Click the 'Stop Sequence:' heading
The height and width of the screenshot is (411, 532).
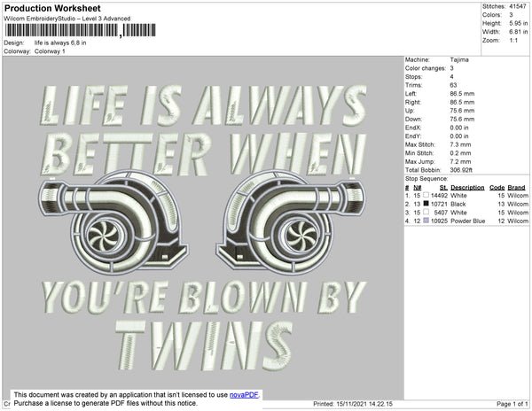(426, 179)
